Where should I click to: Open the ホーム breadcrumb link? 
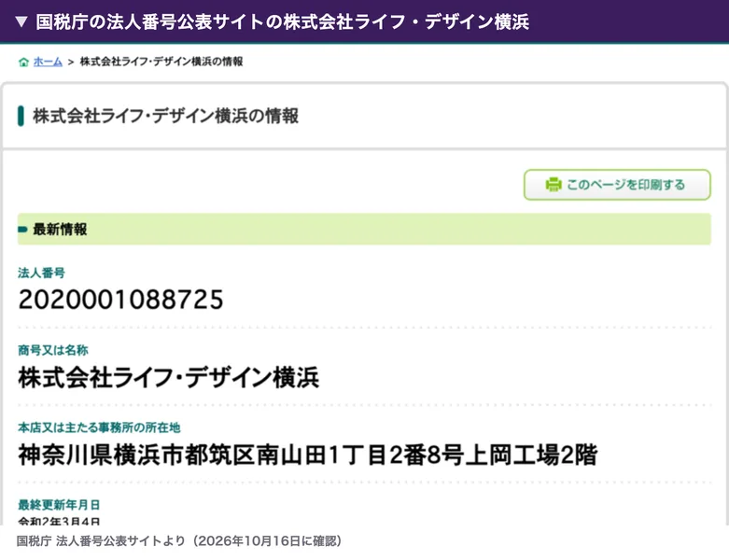(48, 62)
